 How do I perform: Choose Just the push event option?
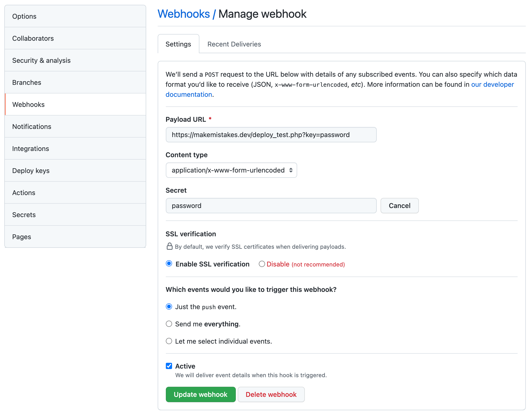169,307
